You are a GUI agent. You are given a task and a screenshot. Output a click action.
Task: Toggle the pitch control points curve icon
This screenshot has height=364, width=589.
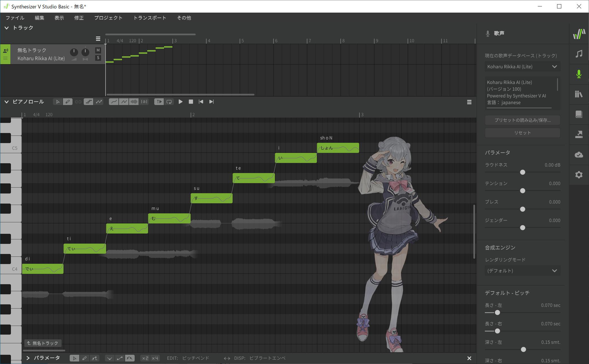coord(99,102)
